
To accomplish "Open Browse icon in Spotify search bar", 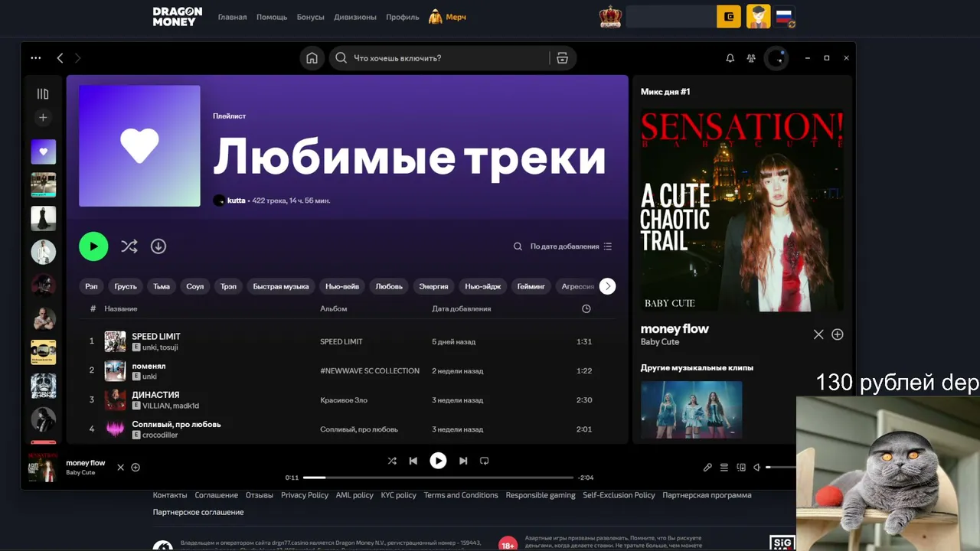I will coord(562,58).
